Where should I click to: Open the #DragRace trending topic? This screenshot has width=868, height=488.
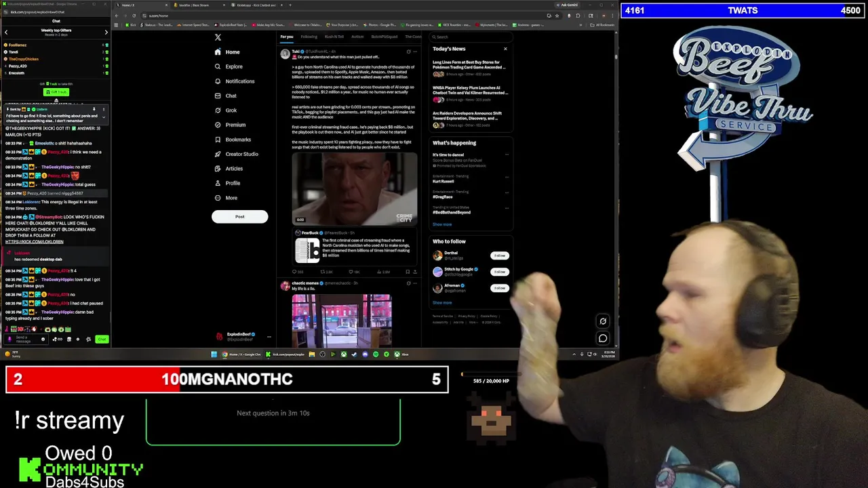[x=443, y=197]
